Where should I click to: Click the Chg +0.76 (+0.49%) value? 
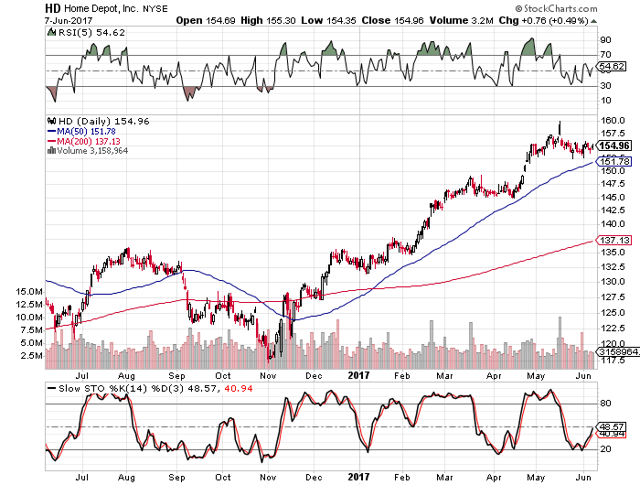coord(543,20)
